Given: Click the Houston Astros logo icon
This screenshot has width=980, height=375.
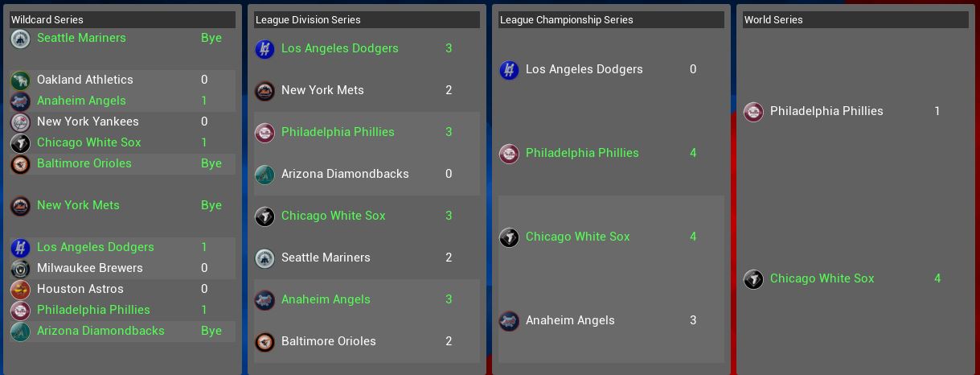Looking at the screenshot, I should pyautogui.click(x=20, y=289).
